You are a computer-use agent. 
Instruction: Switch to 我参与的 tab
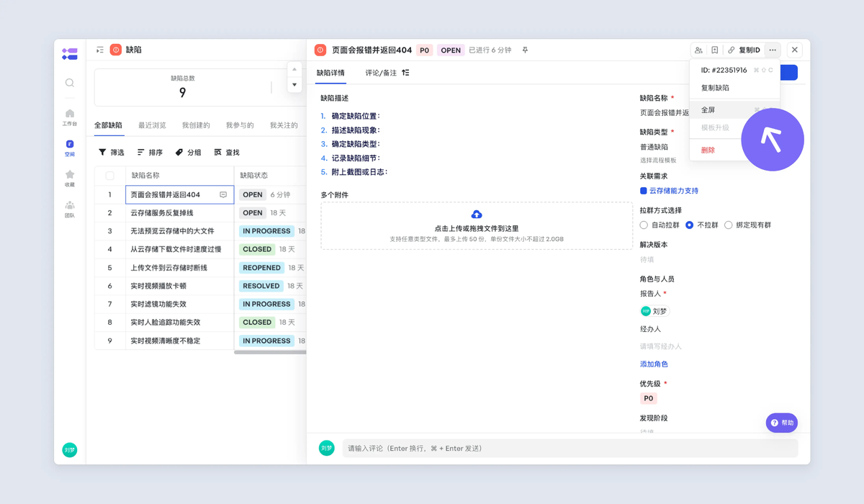tap(240, 125)
